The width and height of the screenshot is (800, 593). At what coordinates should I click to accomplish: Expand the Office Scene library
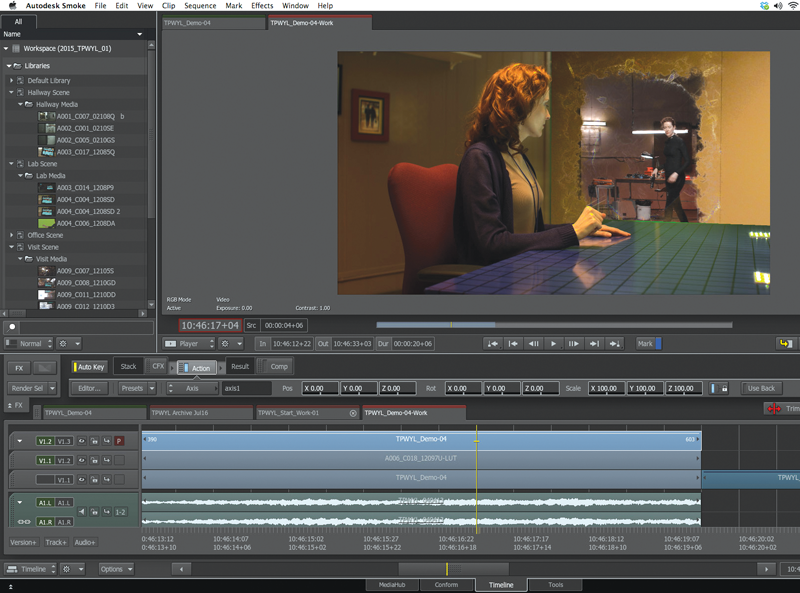(11, 235)
